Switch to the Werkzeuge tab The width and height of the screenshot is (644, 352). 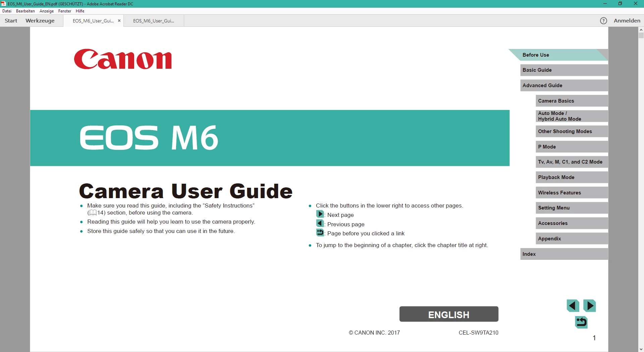pyautogui.click(x=40, y=21)
